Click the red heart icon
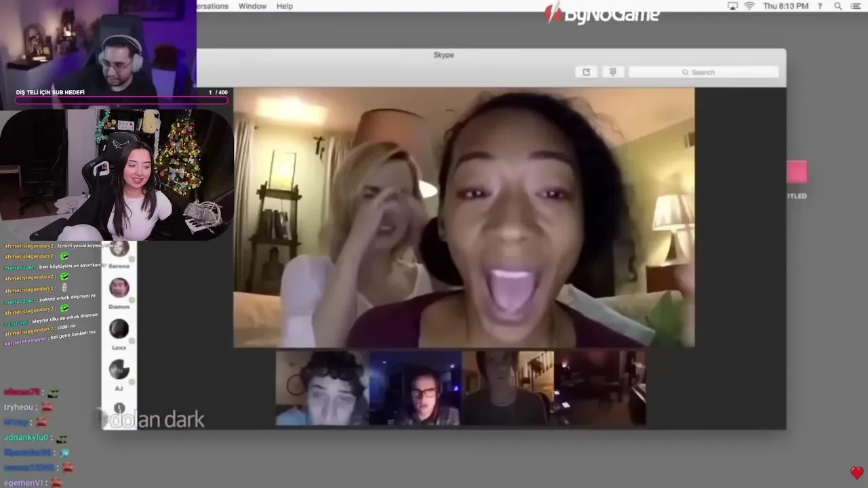 pyautogui.click(x=857, y=472)
